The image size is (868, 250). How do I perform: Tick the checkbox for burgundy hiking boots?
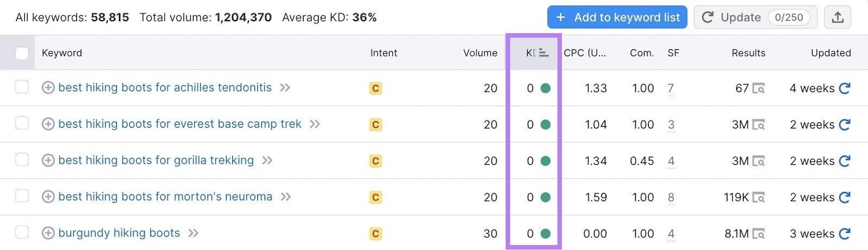pyautogui.click(x=22, y=233)
